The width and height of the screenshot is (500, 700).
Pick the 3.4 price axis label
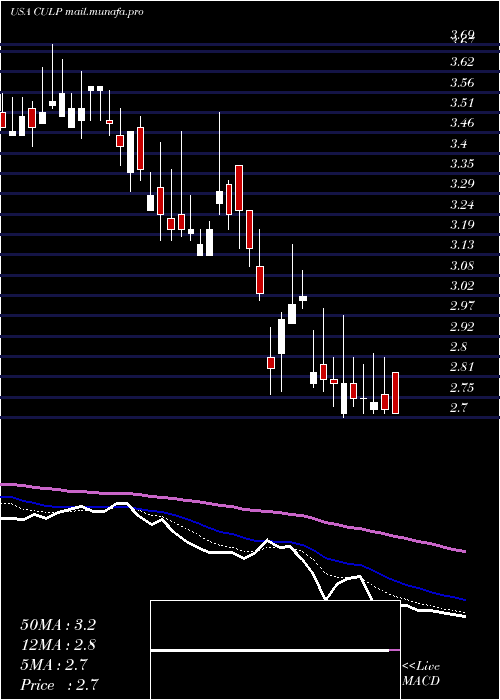(459, 143)
